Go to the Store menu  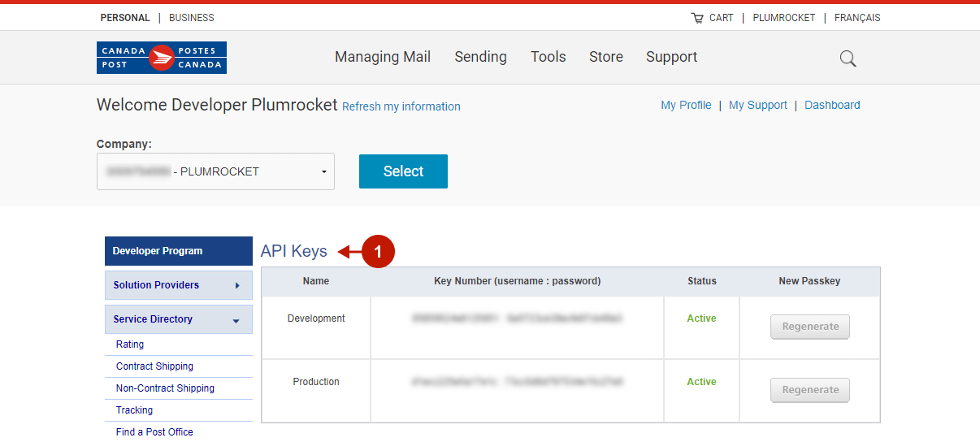point(605,57)
